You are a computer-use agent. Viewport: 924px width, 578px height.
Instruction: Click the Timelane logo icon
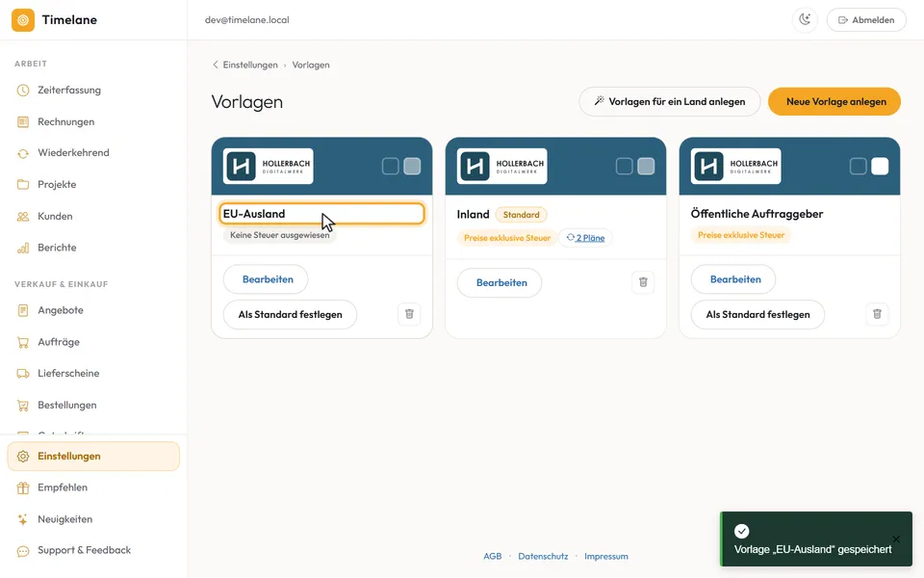pyautogui.click(x=23, y=20)
